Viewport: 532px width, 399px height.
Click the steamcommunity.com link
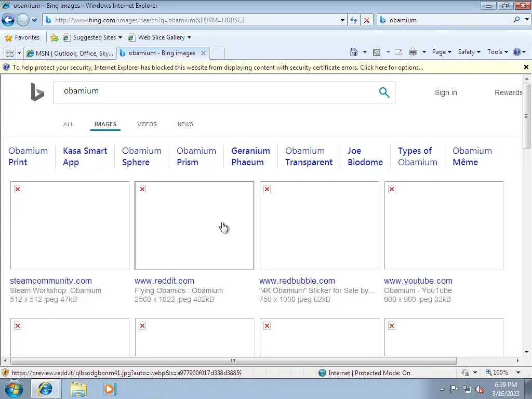51,281
